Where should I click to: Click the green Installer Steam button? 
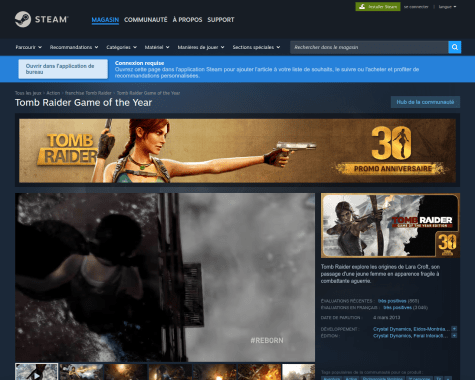[x=378, y=7]
